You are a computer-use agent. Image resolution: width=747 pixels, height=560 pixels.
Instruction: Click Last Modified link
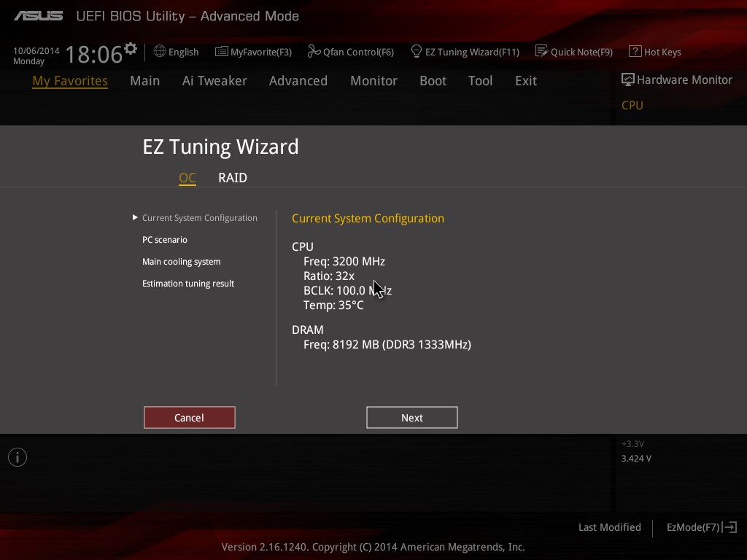(609, 527)
